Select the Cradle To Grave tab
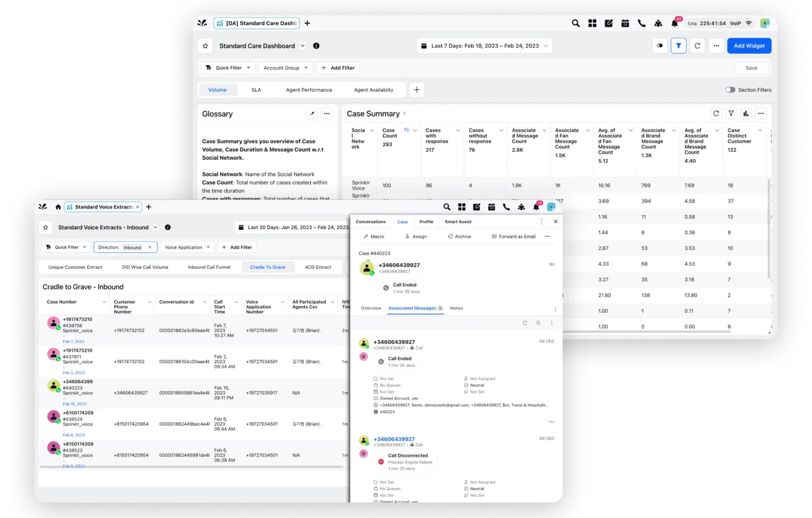812x518 pixels. coord(268,267)
